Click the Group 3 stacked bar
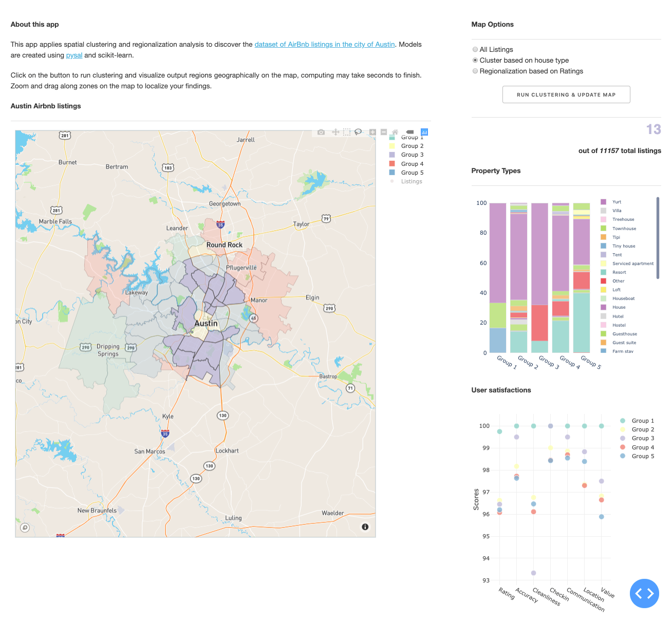This screenshot has width=672, height=624. coord(539,278)
